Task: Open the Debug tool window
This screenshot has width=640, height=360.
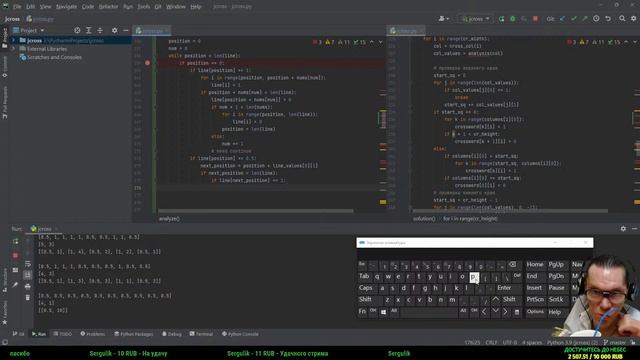Action: pos(172,334)
